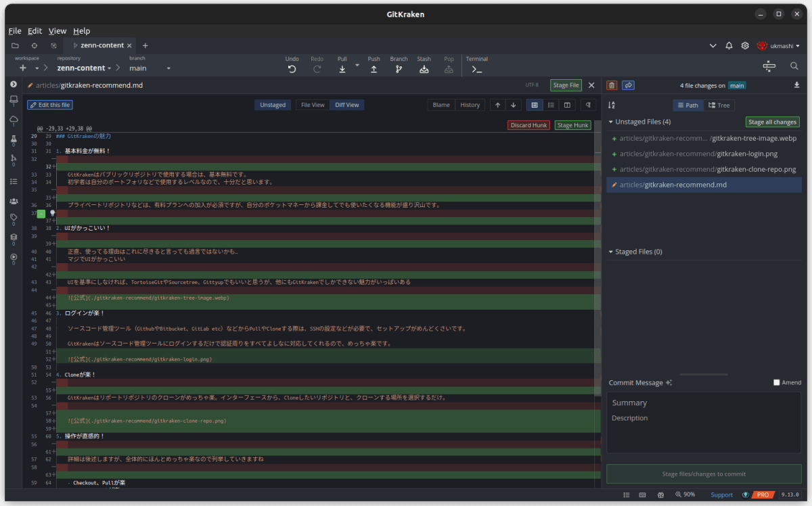Stash changes using the Stash icon
812x506 pixels.
(424, 68)
